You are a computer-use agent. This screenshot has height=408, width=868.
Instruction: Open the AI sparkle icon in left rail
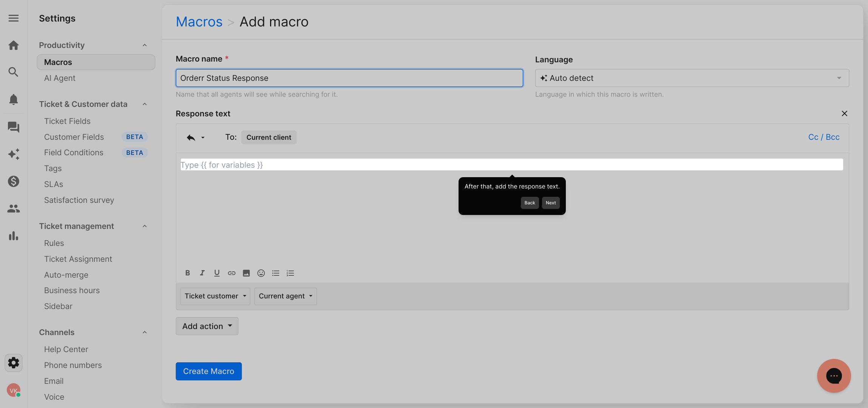pyautogui.click(x=14, y=154)
